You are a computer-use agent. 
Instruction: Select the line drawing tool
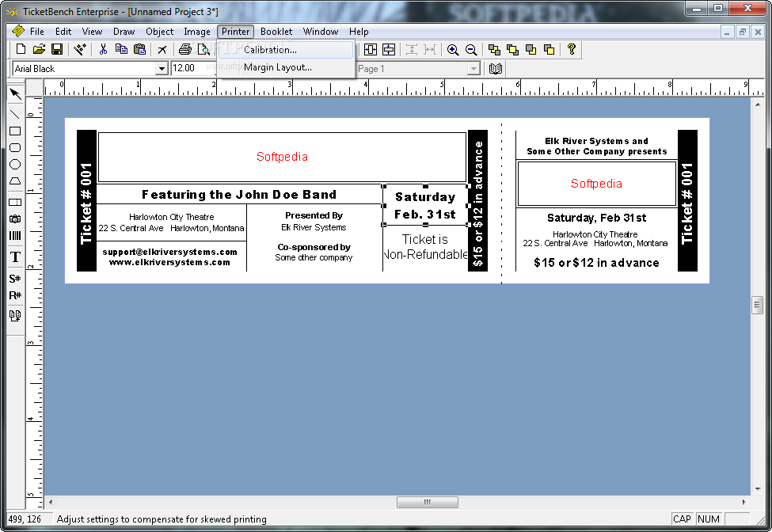click(15, 114)
